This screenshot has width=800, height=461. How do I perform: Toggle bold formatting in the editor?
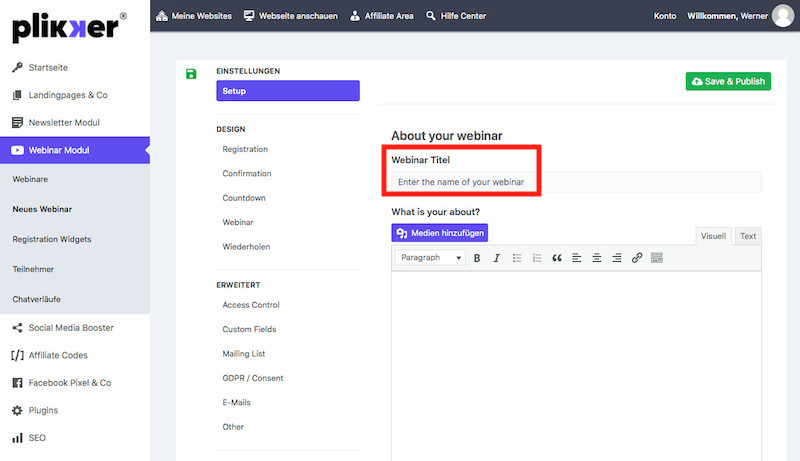[477, 258]
